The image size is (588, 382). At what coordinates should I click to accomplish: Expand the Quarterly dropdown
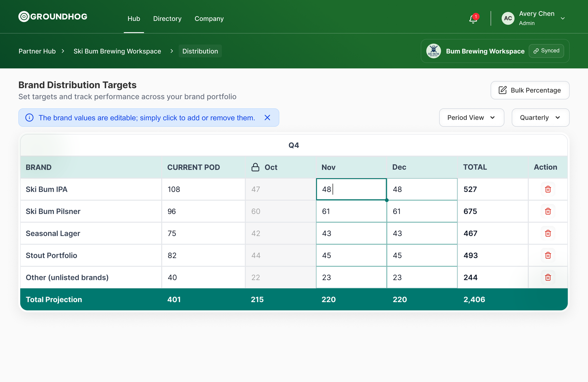pyautogui.click(x=540, y=118)
